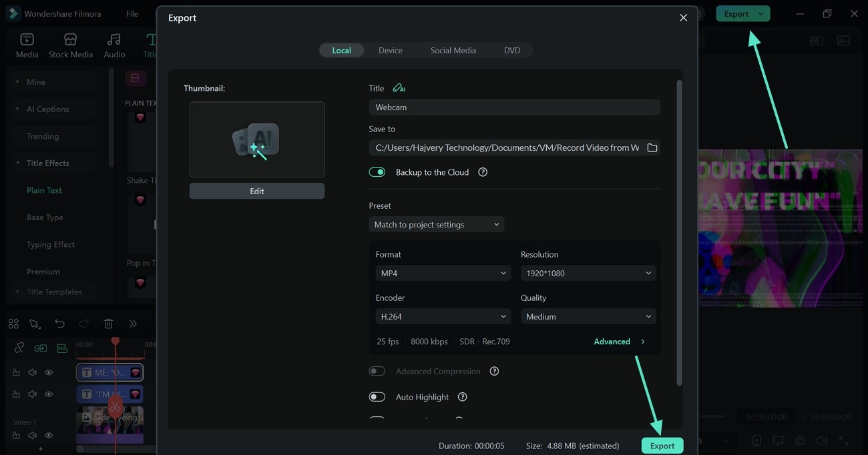Expand the Resolution dropdown 1920*1080

588,273
